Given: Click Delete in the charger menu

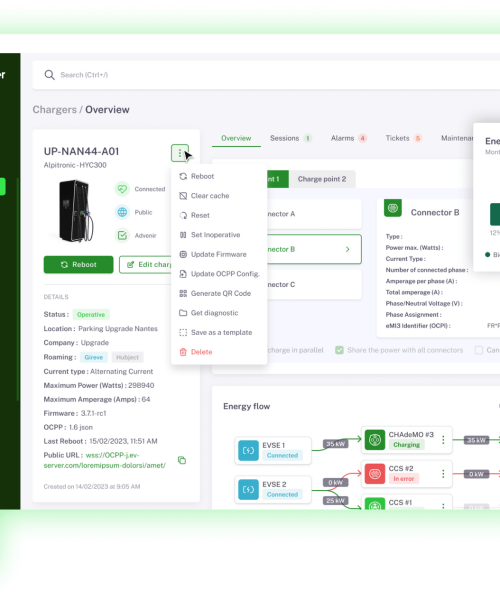Looking at the screenshot, I should coord(219,352).
